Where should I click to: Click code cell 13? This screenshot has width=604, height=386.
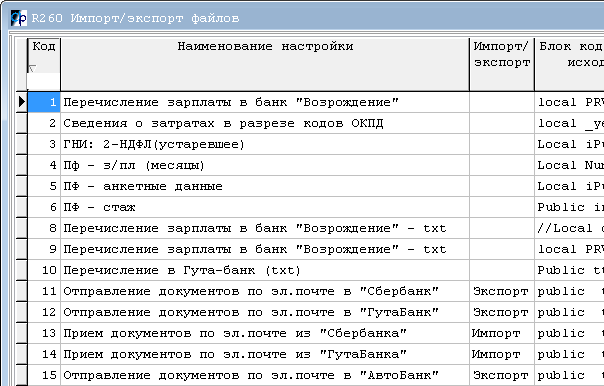point(44,333)
